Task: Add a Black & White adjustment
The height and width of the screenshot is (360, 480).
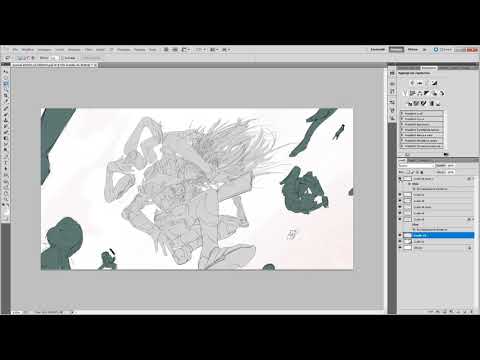Action: pyautogui.click(x=427, y=93)
